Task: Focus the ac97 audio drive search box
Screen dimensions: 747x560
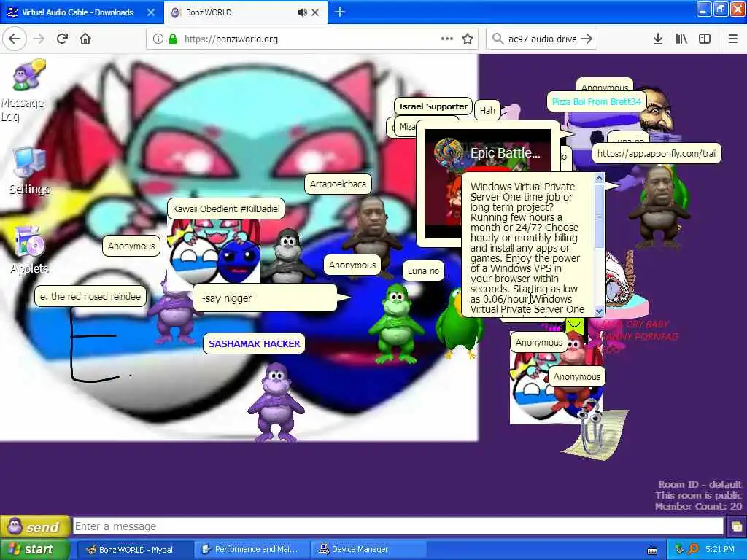Action: pyautogui.click(x=541, y=39)
